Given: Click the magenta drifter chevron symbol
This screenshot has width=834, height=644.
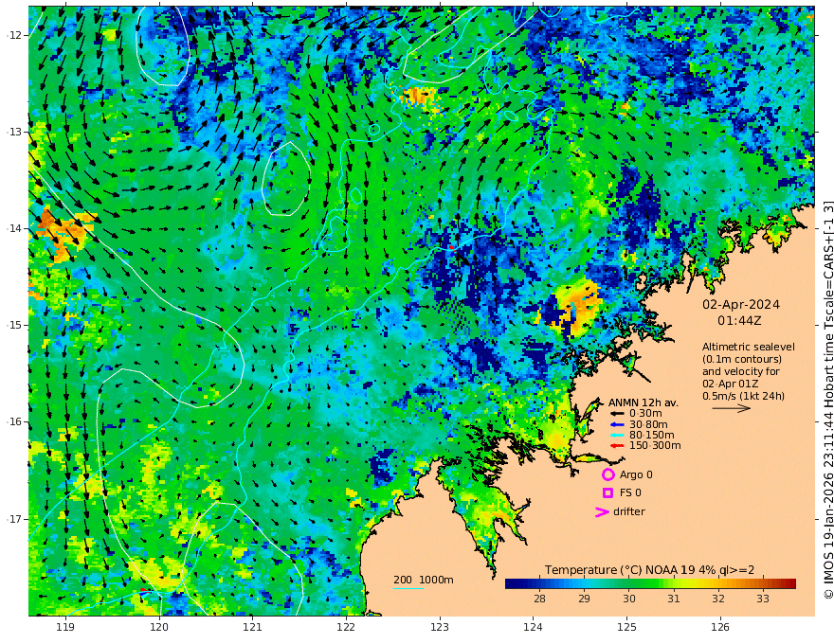Looking at the screenshot, I should (x=602, y=511).
